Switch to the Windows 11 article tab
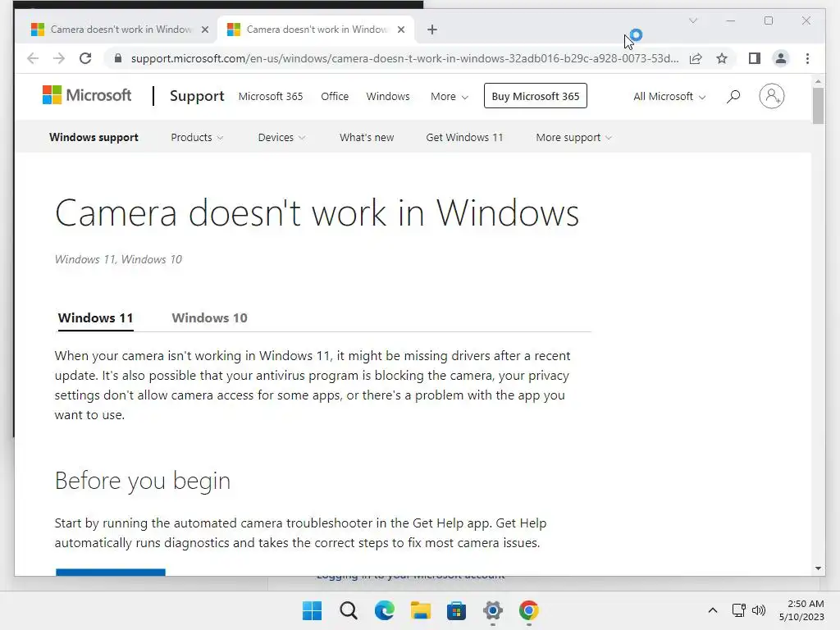Image resolution: width=840 pixels, height=630 pixels. pos(95,318)
